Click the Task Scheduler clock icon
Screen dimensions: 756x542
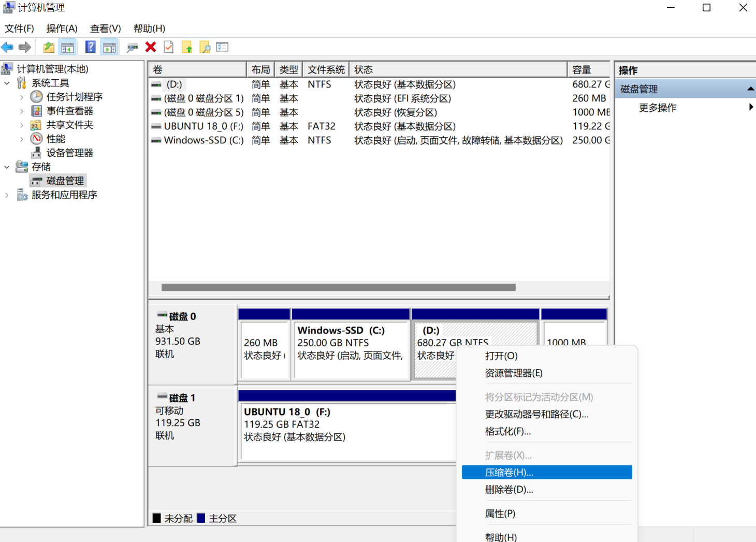pyautogui.click(x=36, y=97)
